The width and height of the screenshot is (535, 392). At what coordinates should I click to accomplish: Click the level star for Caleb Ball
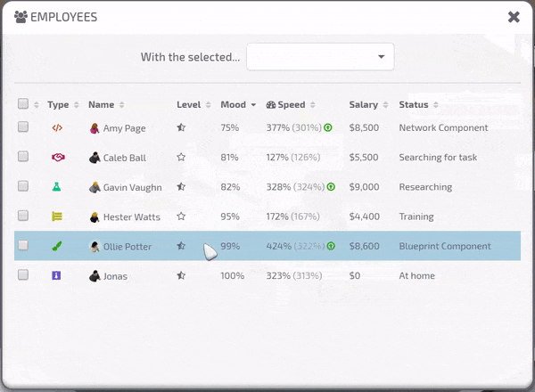pyautogui.click(x=181, y=158)
